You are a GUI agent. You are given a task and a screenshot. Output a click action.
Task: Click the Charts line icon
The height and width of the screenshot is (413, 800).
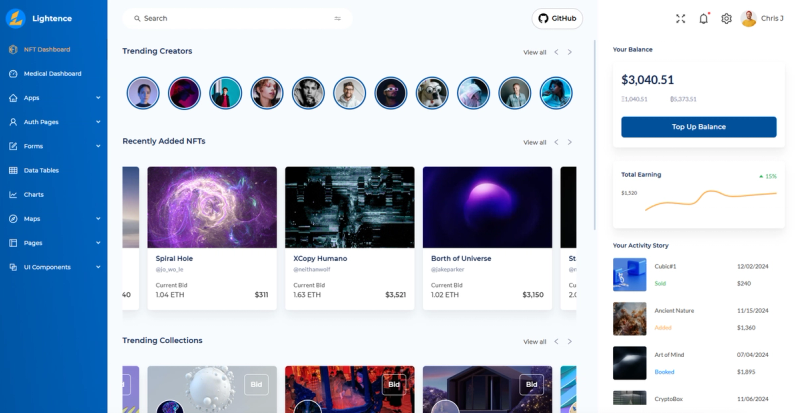[13, 195]
